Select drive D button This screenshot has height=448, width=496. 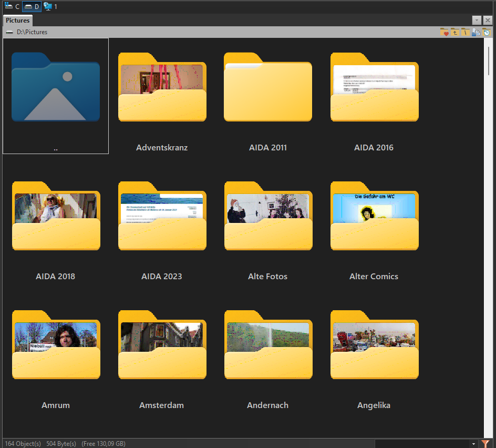[x=32, y=6]
